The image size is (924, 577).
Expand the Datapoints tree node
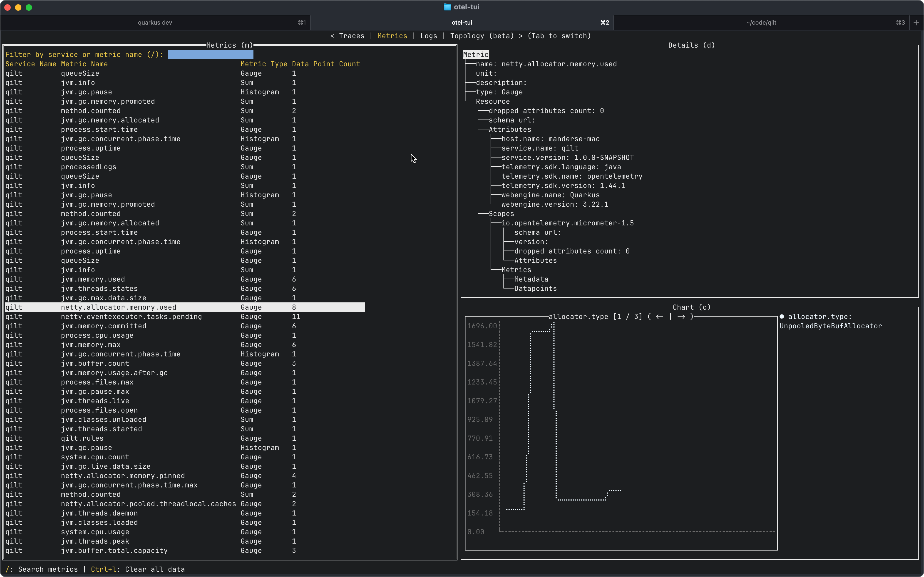535,288
